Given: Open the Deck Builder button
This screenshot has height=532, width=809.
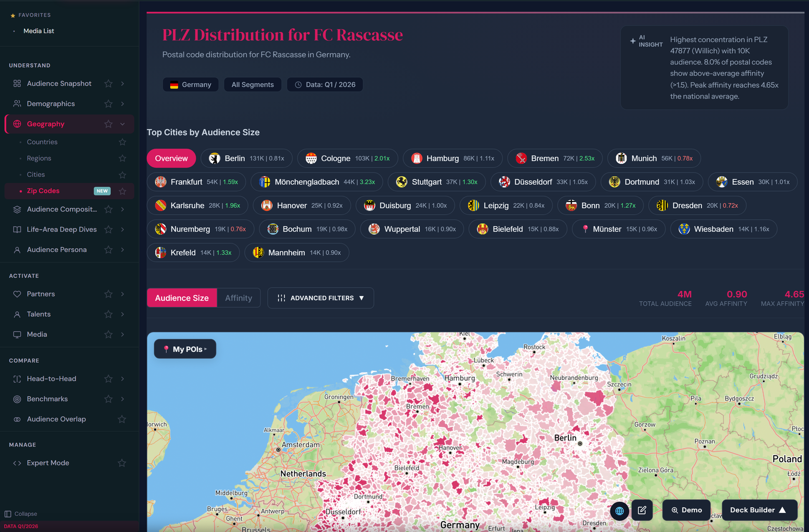Looking at the screenshot, I should tap(759, 510).
